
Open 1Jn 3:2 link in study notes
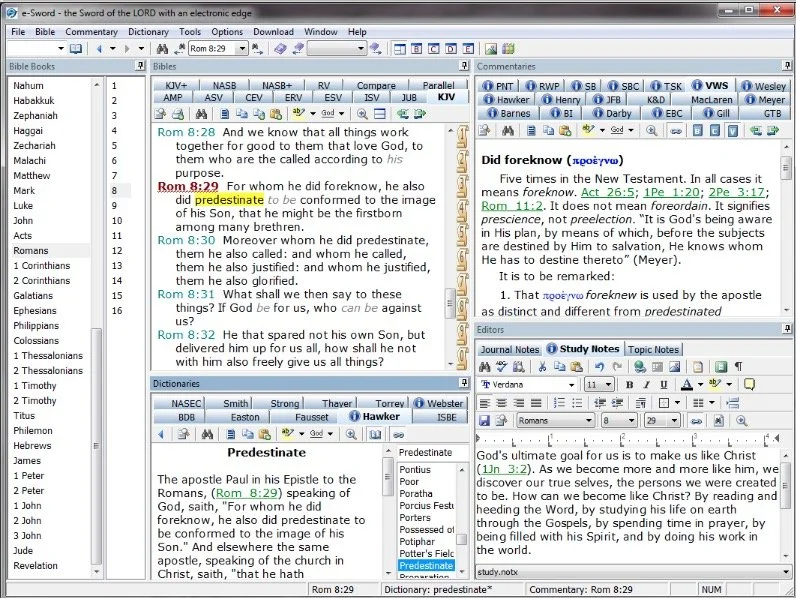(505, 469)
